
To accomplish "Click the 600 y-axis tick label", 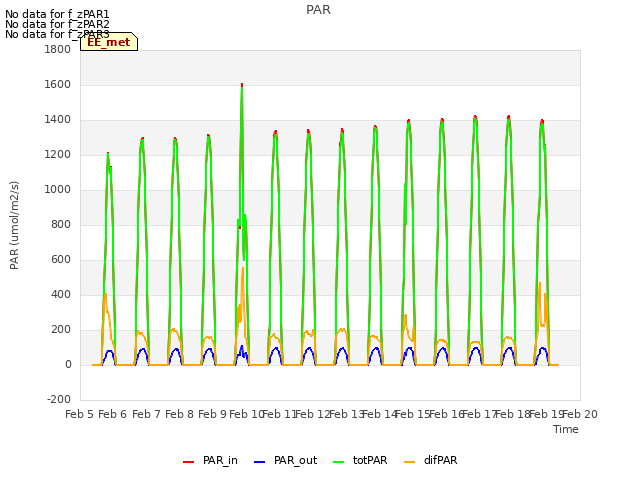I will tap(61, 260).
